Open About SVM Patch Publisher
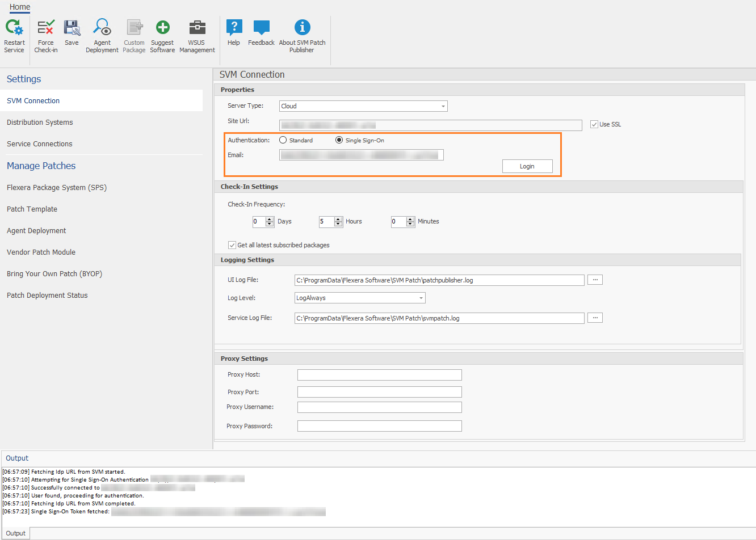The image size is (756, 540). pos(302,36)
